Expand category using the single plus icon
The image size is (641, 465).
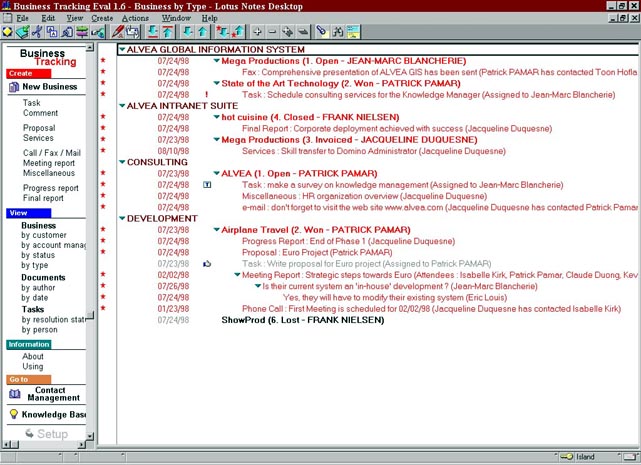(x=258, y=31)
